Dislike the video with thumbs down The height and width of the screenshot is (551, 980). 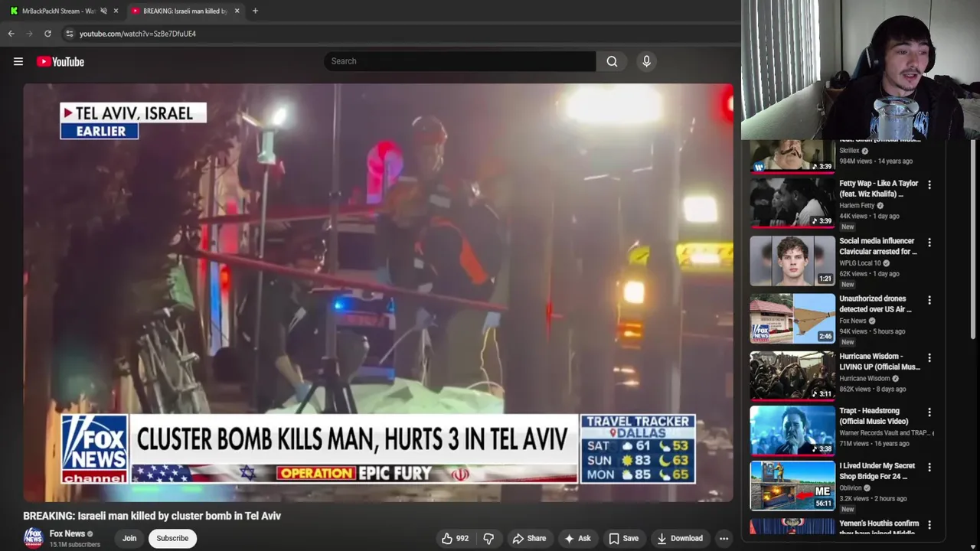point(488,538)
